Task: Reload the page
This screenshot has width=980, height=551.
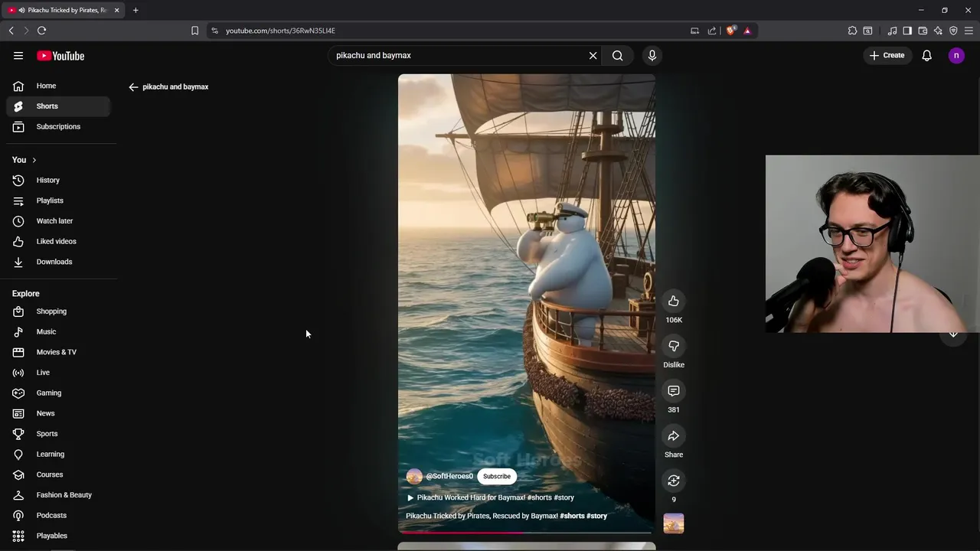Action: [x=41, y=31]
